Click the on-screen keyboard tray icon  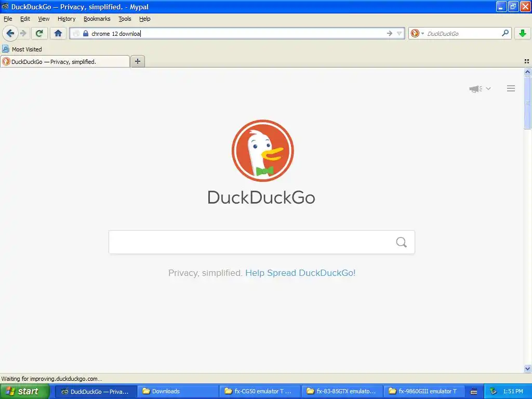[474, 392]
